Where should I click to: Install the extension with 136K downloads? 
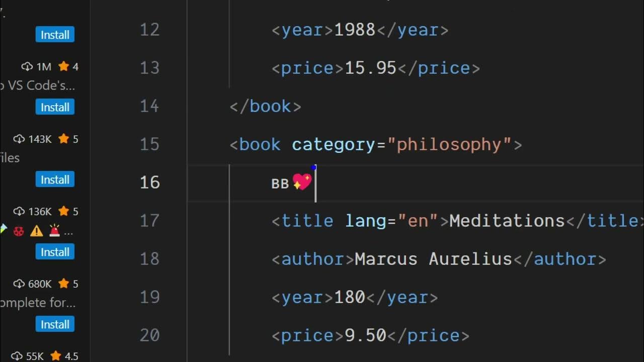(55, 252)
